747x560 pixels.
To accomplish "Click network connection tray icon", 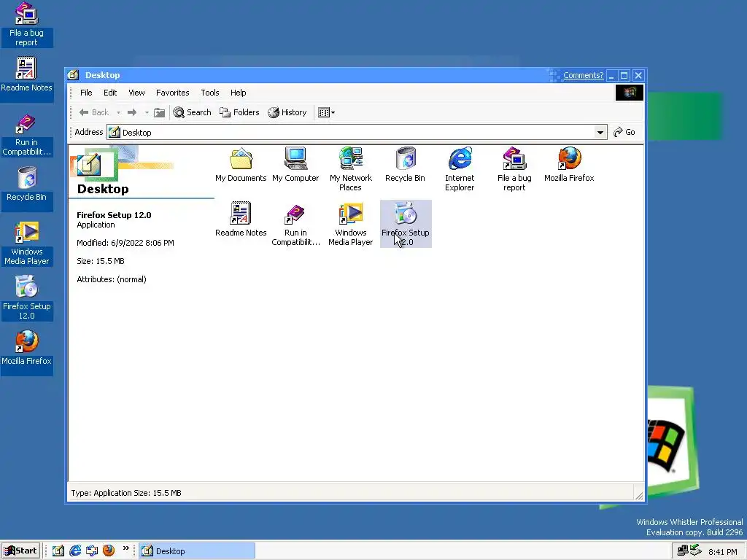I will 682,551.
